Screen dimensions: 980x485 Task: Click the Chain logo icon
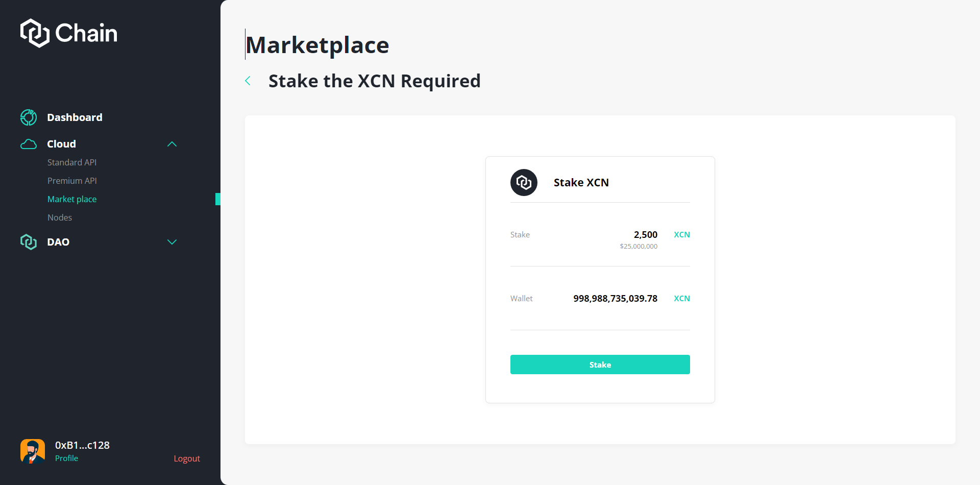click(x=35, y=33)
